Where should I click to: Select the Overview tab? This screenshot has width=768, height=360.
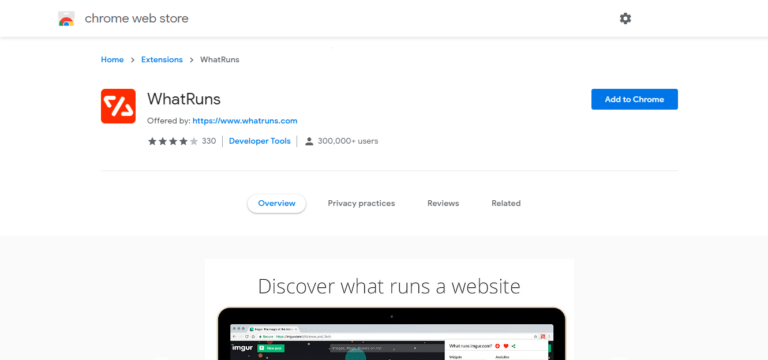point(277,203)
